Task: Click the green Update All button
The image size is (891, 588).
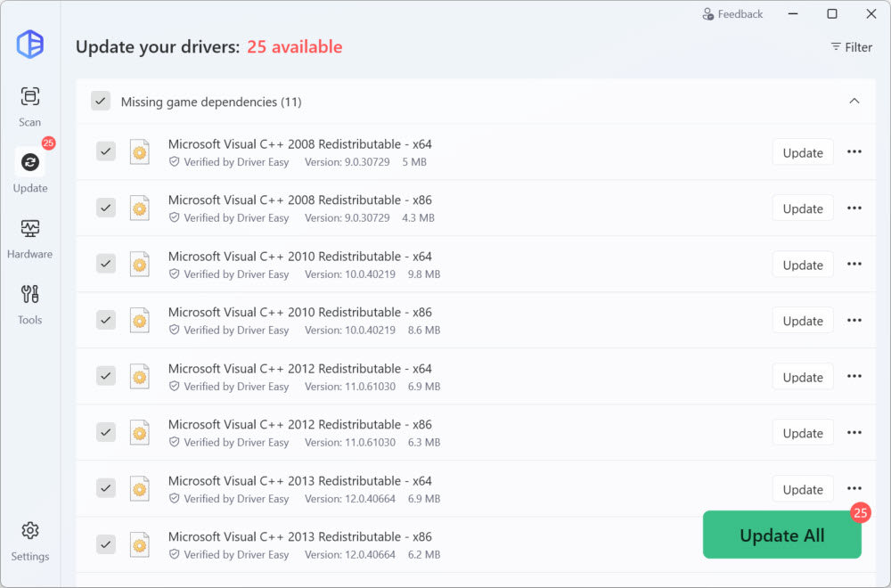Action: click(x=781, y=535)
